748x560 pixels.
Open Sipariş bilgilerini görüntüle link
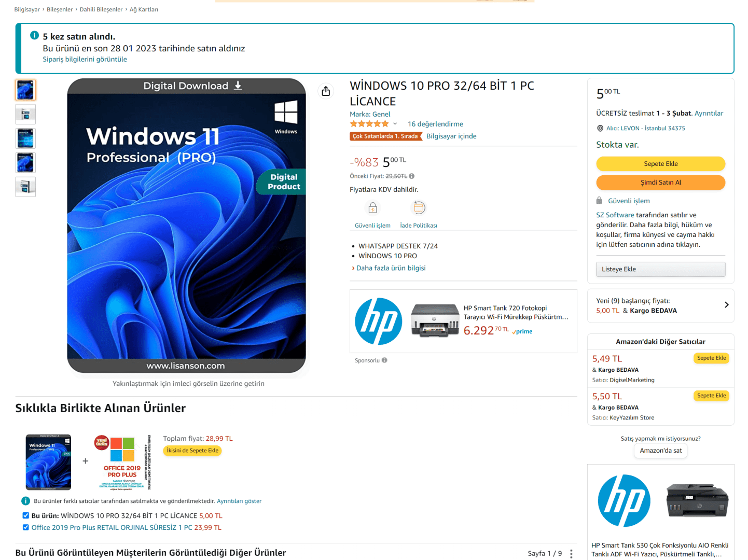(x=85, y=59)
